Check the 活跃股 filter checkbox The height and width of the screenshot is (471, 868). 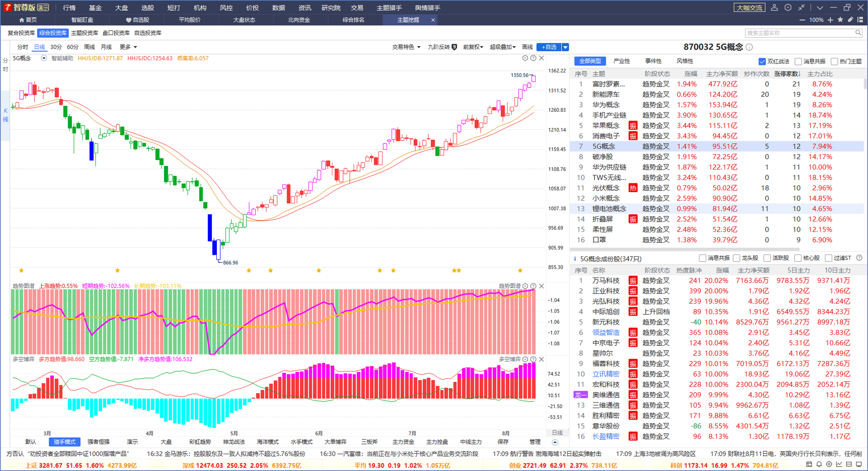tap(767, 258)
